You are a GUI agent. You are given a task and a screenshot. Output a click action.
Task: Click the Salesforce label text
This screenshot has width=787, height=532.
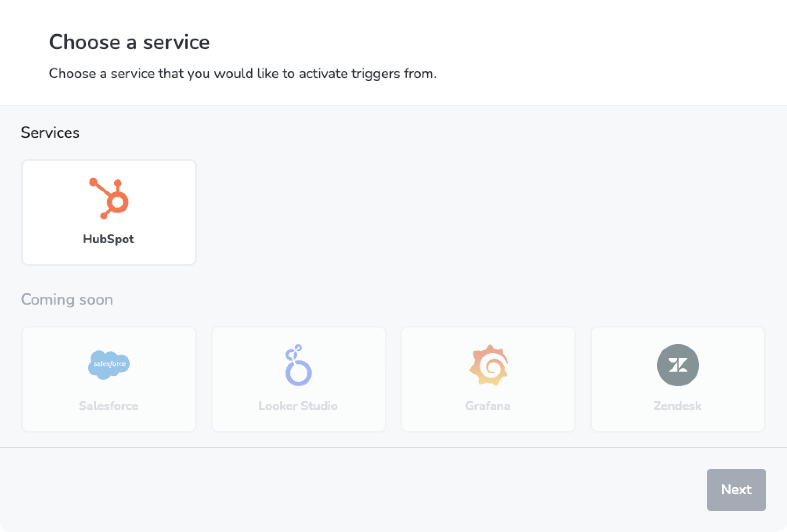pos(108,406)
